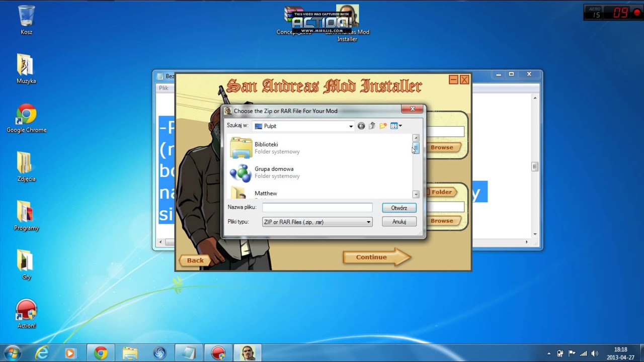Select the Zdjęcia desktop folder
The width and height of the screenshot is (644, 362).
coord(26,166)
